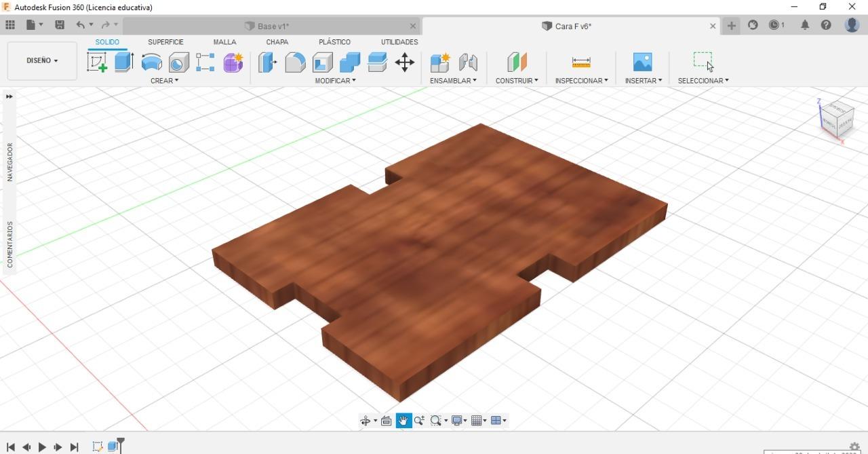Switch to the SUPERFICIE toolbar tab
The height and width of the screenshot is (454, 868).
click(x=165, y=42)
